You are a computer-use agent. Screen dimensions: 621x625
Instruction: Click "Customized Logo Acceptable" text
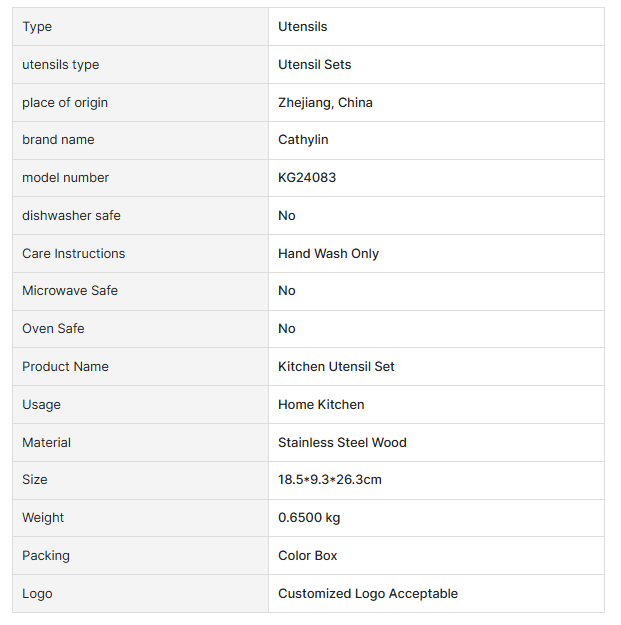(368, 594)
